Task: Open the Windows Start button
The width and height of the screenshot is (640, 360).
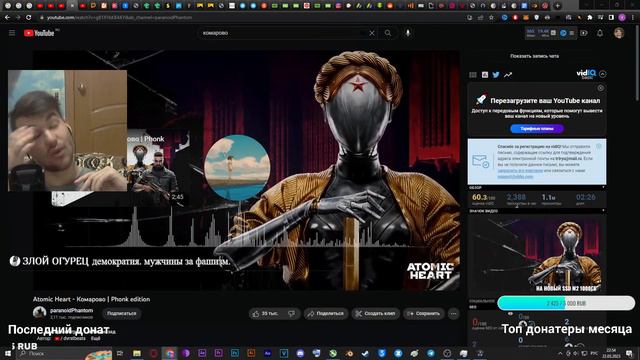Action: (7, 353)
